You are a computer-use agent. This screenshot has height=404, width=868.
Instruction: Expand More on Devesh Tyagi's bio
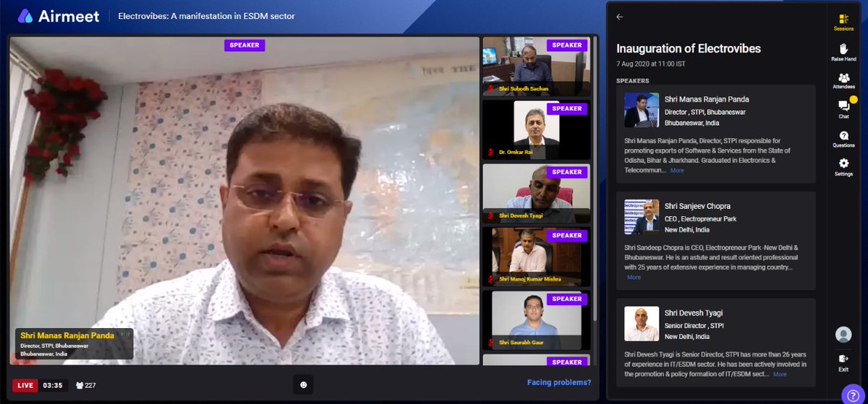tap(780, 374)
